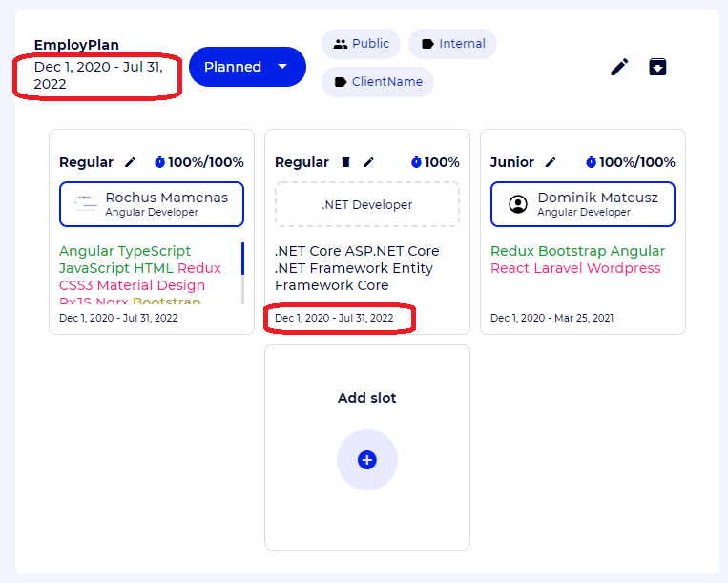The height and width of the screenshot is (583, 728).
Task: Click the empty .NET Developer placeholder
Action: [x=366, y=204]
